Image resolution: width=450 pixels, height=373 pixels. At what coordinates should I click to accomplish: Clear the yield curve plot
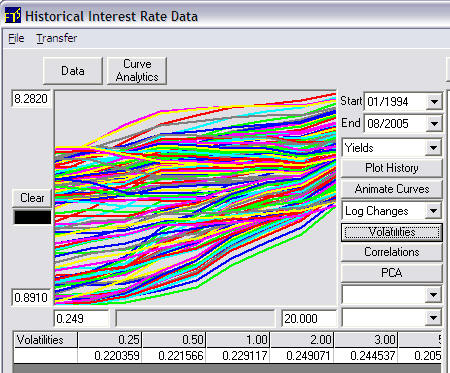click(32, 198)
